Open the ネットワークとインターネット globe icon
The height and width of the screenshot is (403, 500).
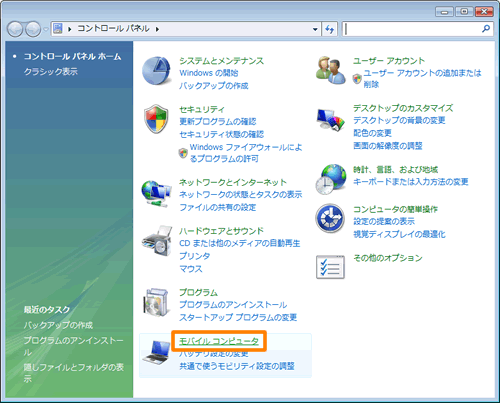point(156,194)
